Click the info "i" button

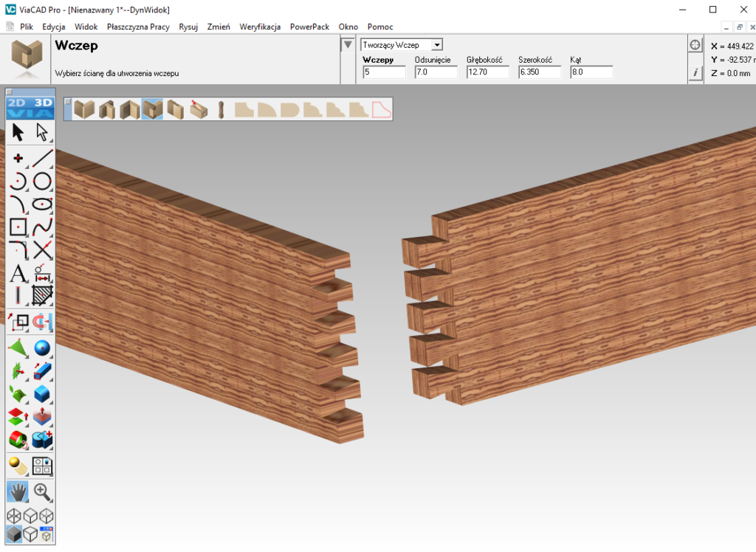click(x=695, y=73)
